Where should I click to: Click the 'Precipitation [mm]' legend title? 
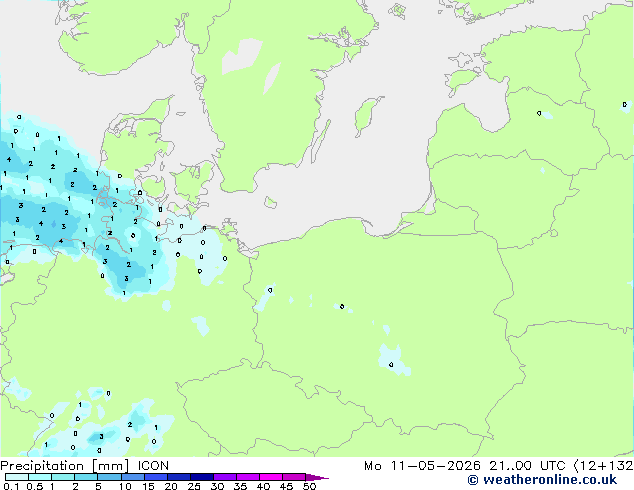tap(65, 466)
